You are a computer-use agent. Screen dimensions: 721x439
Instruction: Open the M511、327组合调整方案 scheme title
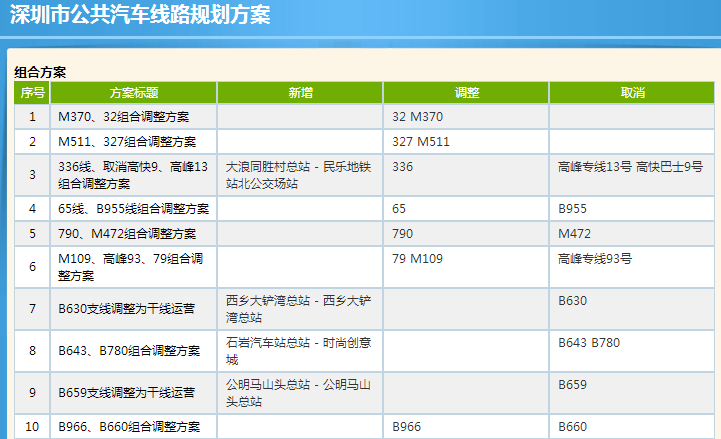(127, 142)
